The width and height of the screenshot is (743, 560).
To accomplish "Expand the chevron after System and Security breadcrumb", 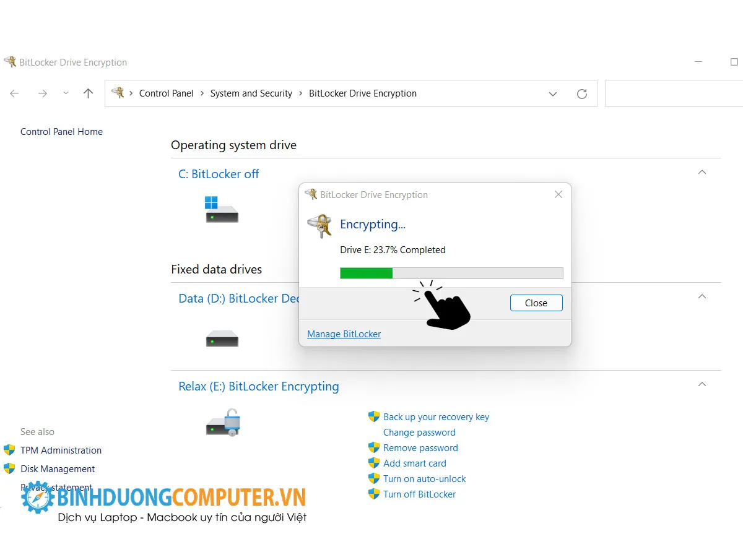I will point(301,93).
